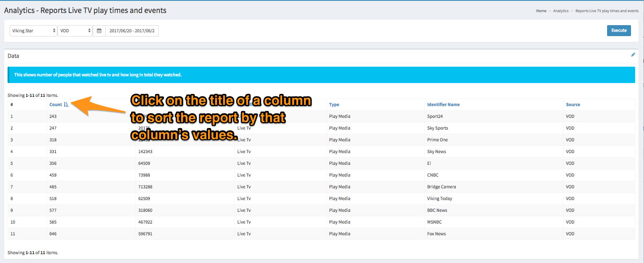644x263 pixels.
Task: Sort the table by Count column header
Action: [55, 104]
